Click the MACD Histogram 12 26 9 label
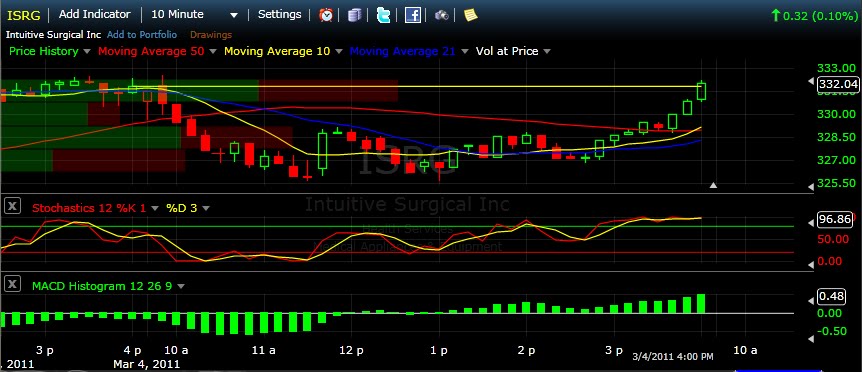Screen dimensions: 862x372 [102, 286]
